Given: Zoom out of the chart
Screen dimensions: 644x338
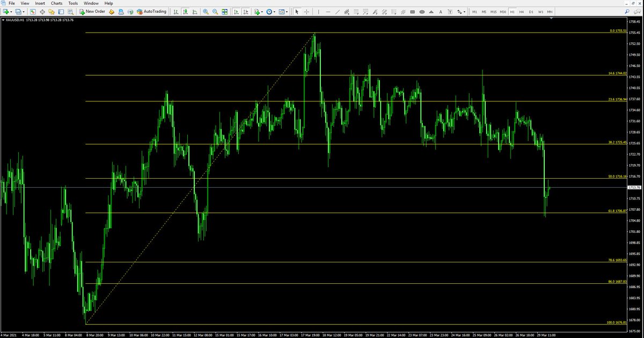Looking at the screenshot, I should pyautogui.click(x=215, y=11).
